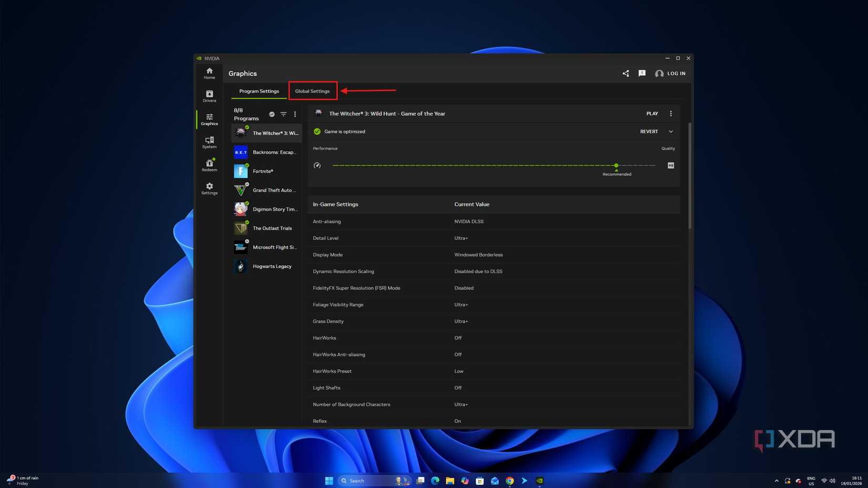Screen dimensions: 868x488
Task: Open the NVIDIA app Settings
Action: point(209,189)
